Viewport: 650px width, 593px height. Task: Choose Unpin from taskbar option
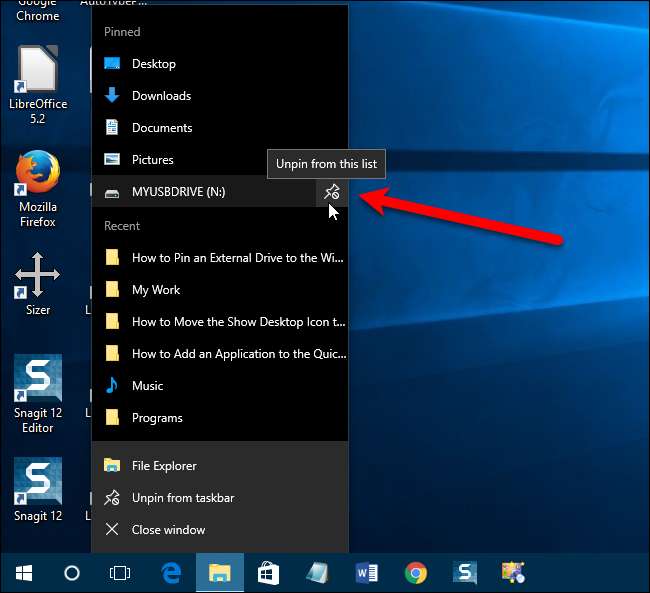tap(183, 498)
